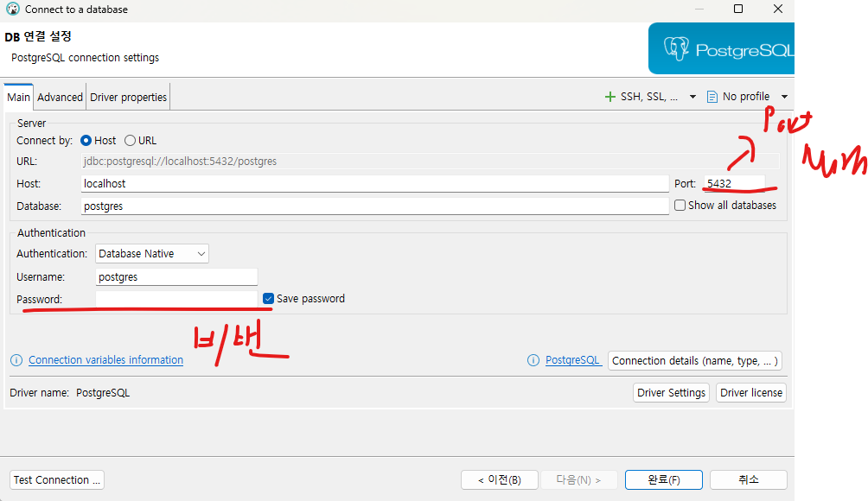Maximize the Connect to a database window

(x=738, y=9)
